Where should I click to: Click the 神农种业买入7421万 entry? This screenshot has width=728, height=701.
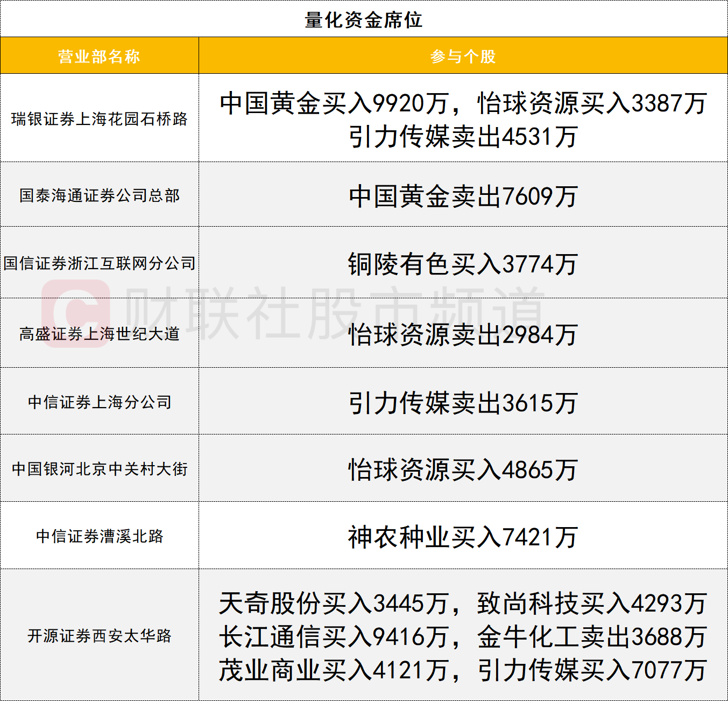pos(463,537)
